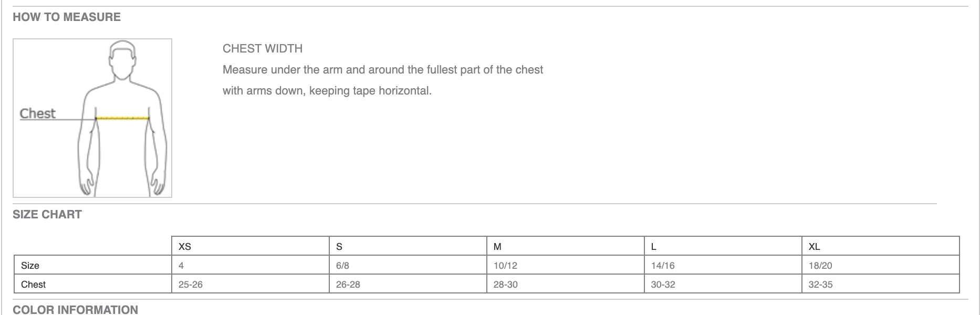Click the Size row label
980x315 pixels.
(30, 266)
